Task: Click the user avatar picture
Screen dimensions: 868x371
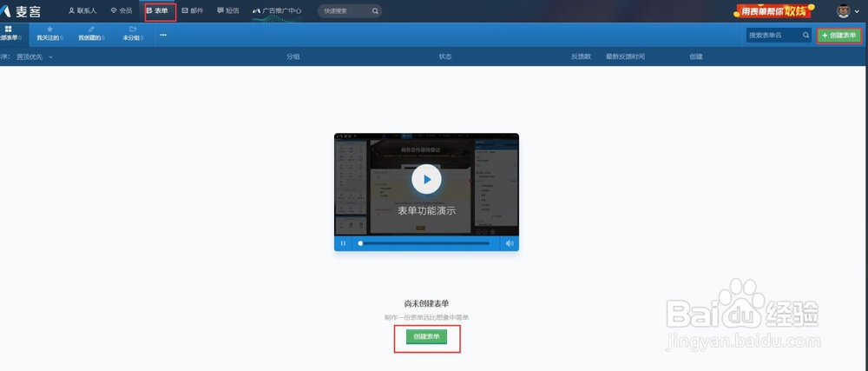Action: [844, 11]
